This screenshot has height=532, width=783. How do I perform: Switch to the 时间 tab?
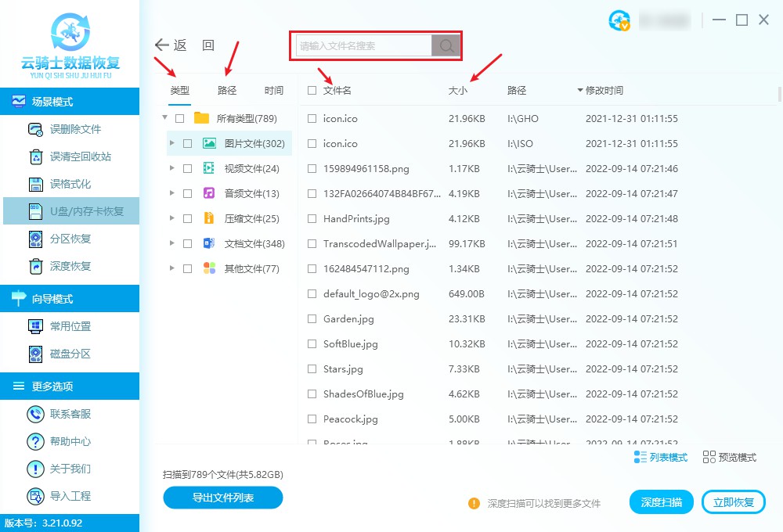pos(274,90)
